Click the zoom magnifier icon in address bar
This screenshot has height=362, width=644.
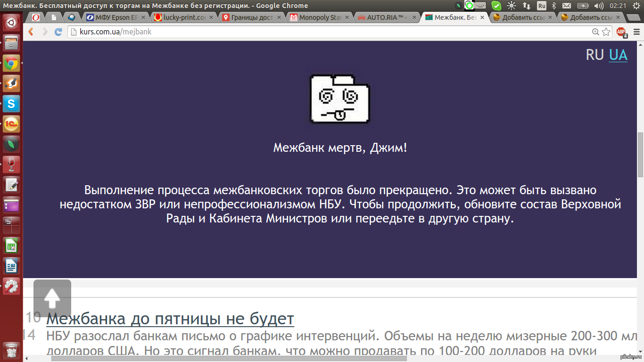(596, 32)
